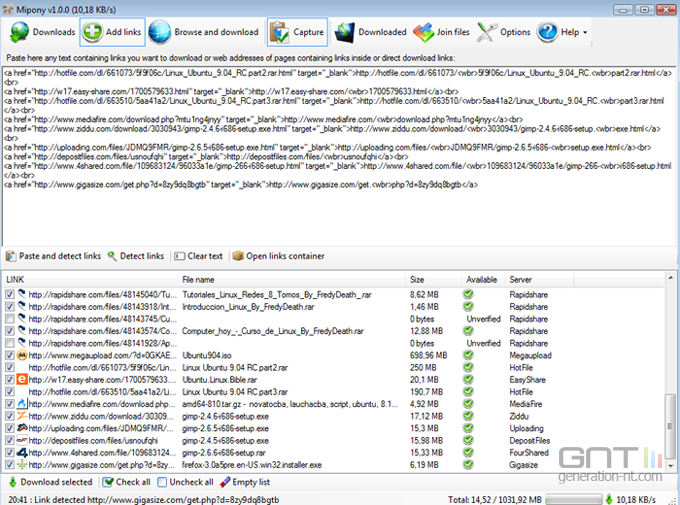Open the Browse and download globe icon
This screenshot has height=505, width=680.
[160, 32]
